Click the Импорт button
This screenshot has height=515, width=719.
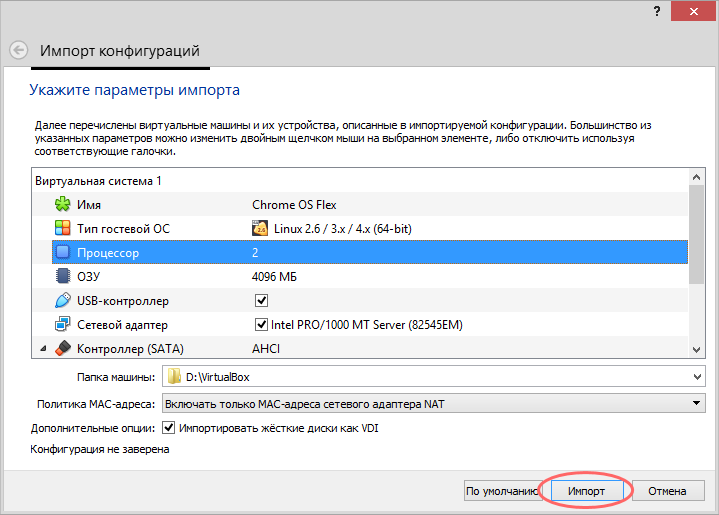click(x=586, y=491)
